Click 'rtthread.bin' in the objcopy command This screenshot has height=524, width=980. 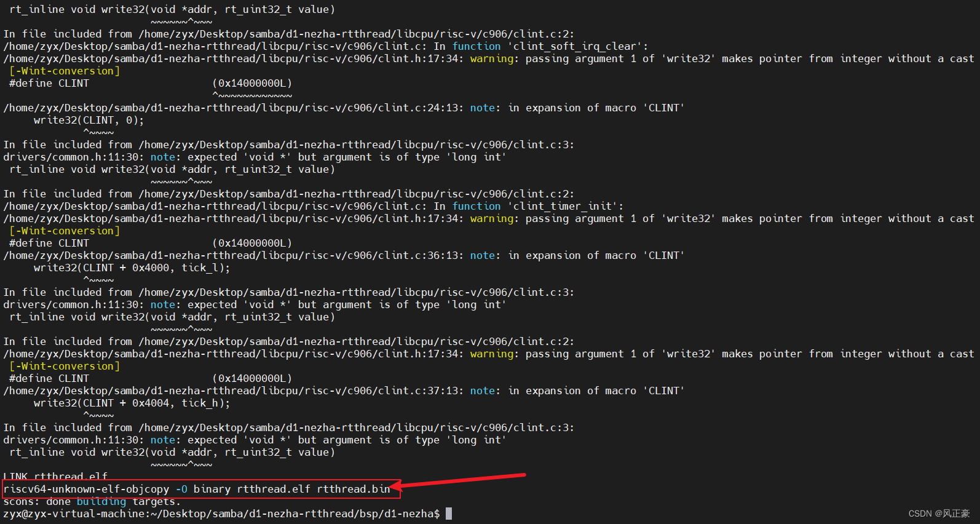[x=354, y=489]
